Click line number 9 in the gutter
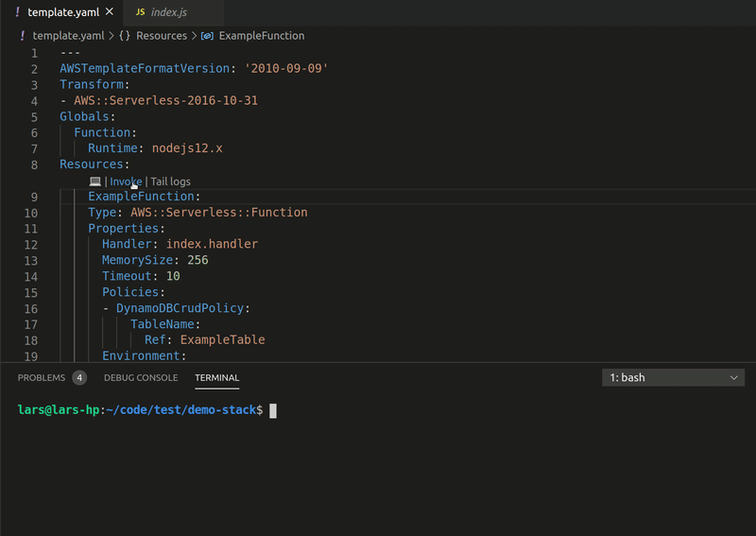 tap(34, 197)
